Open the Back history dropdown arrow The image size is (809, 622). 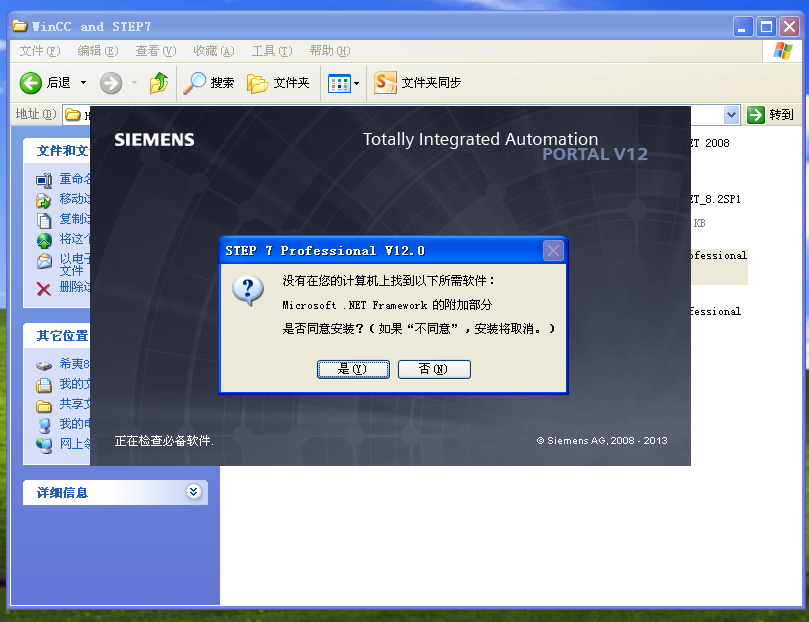point(83,83)
